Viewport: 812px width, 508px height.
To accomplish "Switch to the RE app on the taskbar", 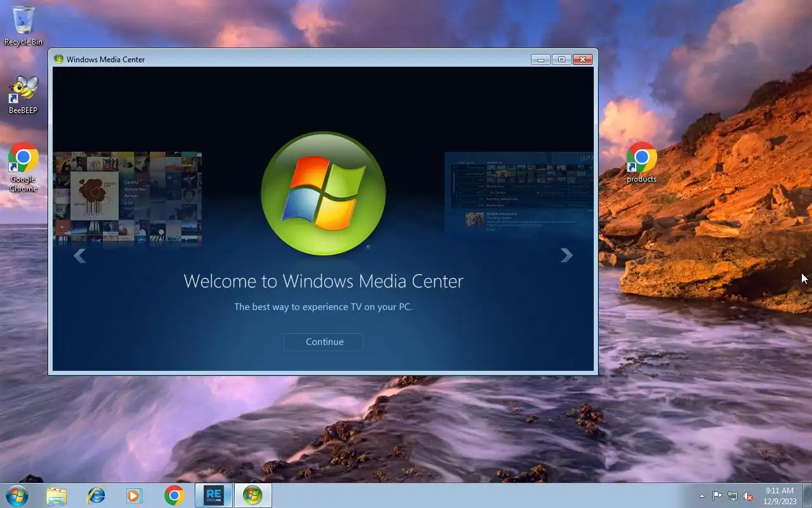I will pos(214,495).
